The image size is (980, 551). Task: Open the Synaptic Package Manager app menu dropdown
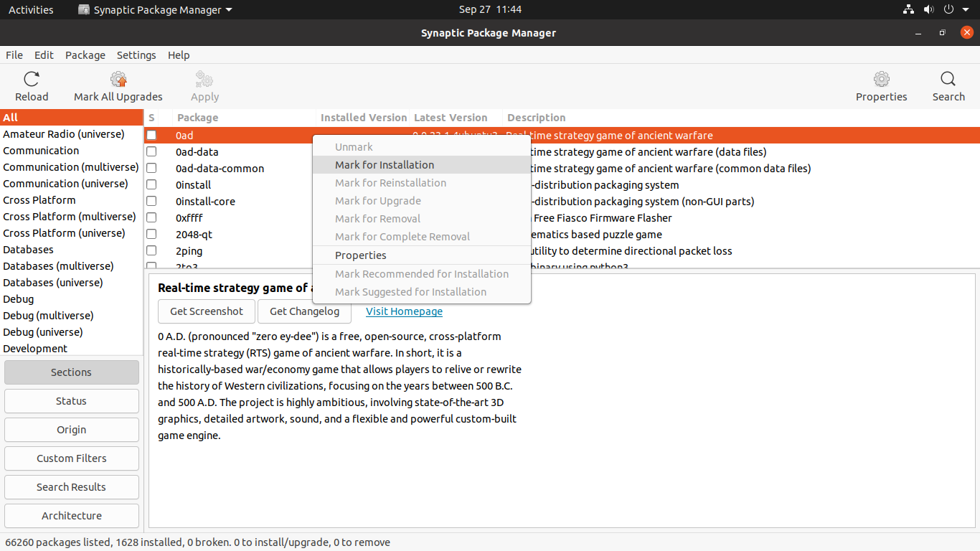point(155,10)
